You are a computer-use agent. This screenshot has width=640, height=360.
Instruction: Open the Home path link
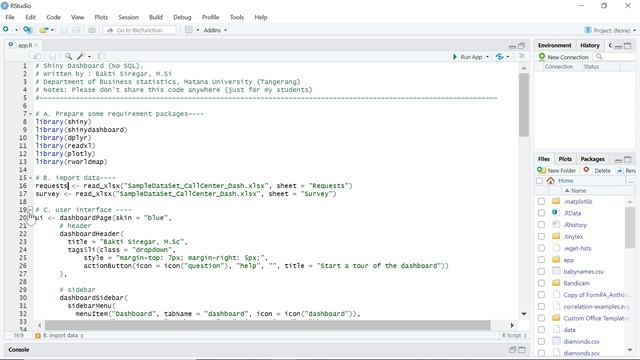(565, 180)
